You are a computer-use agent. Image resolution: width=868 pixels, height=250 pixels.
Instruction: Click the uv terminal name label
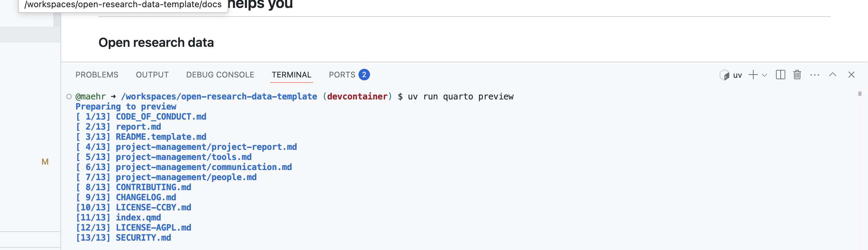tap(737, 75)
